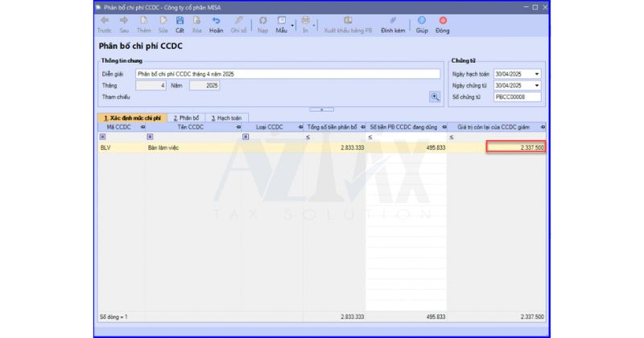
Task: Open the Hạch toán tab
Action: (229, 117)
